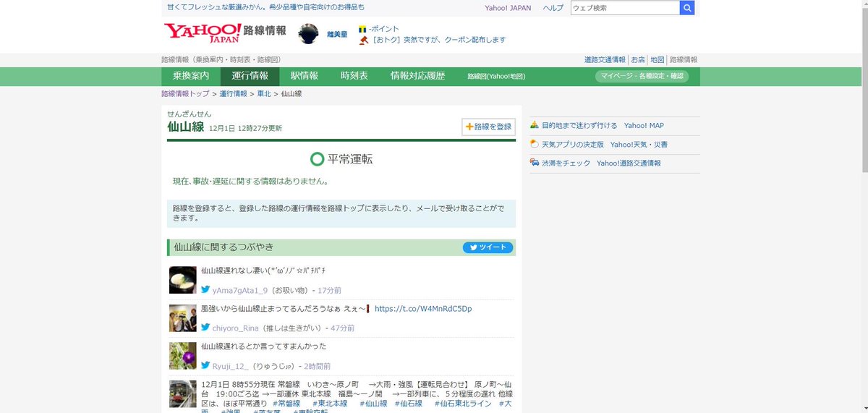This screenshot has width=868, height=413.
Task: Open the 渋滞をチェック Yahoo!道路交通情報 link
Action: click(x=601, y=163)
